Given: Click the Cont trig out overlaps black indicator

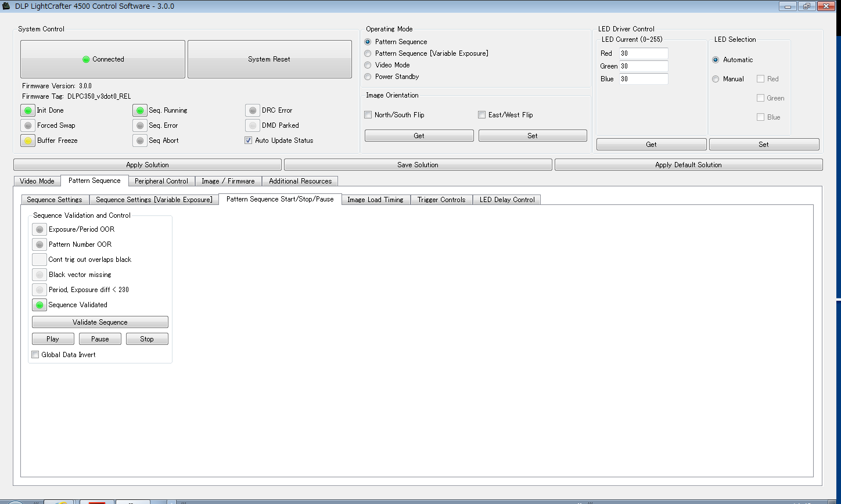Looking at the screenshot, I should point(39,260).
